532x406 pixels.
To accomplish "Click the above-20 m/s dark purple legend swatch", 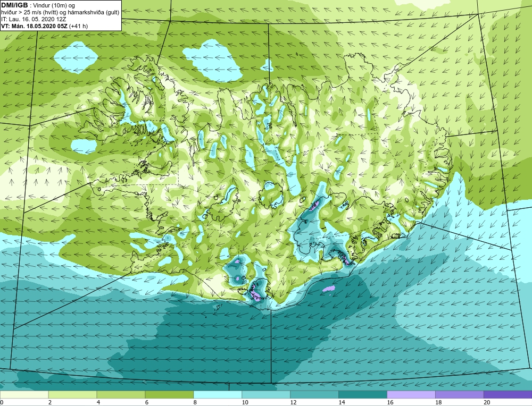I will pos(508,394).
